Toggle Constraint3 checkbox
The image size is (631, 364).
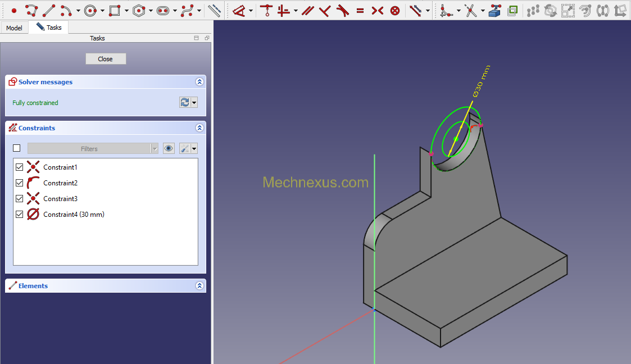tap(19, 199)
